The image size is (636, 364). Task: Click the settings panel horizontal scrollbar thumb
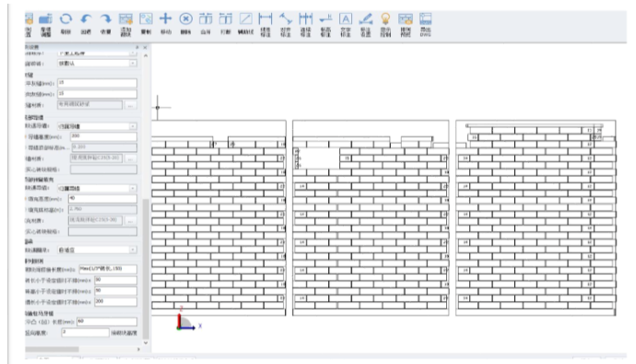tap(52, 349)
